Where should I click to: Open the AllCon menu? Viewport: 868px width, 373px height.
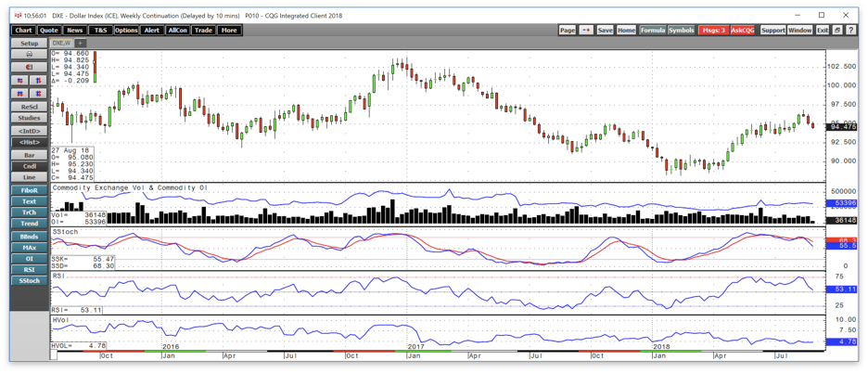(178, 31)
